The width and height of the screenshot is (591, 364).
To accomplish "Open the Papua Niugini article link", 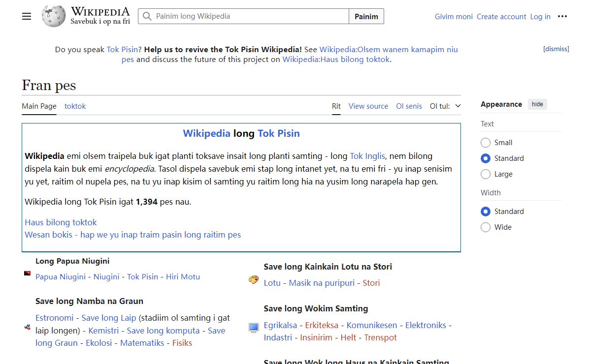I will click(x=61, y=276).
